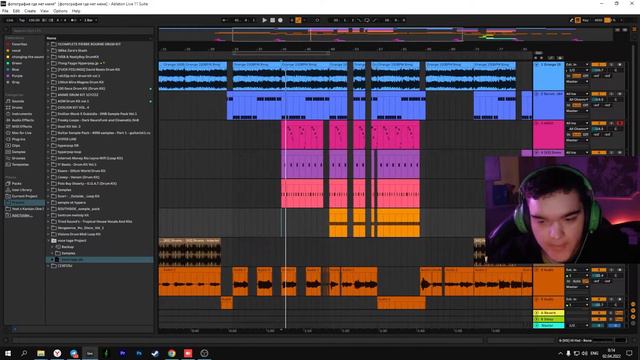The image size is (640, 360).
Task: Click the Stop button in transport
Action: (x=273, y=20)
